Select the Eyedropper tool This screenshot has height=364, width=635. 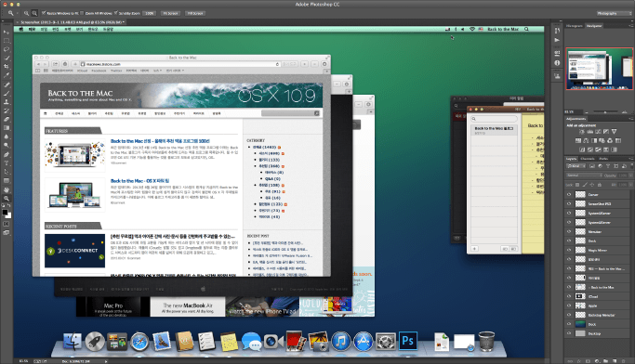tap(7, 75)
